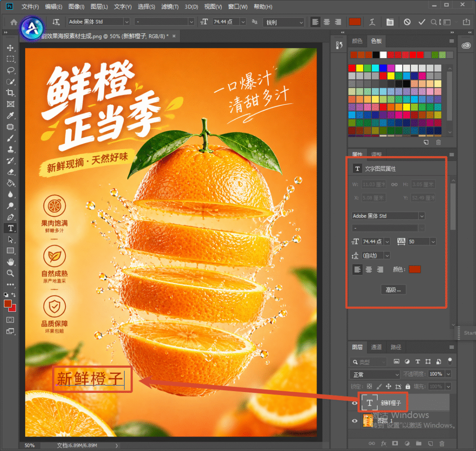This screenshot has width=476, height=451.
Task: Click the 颜色 swatch in properties panel
Action: tap(415, 269)
